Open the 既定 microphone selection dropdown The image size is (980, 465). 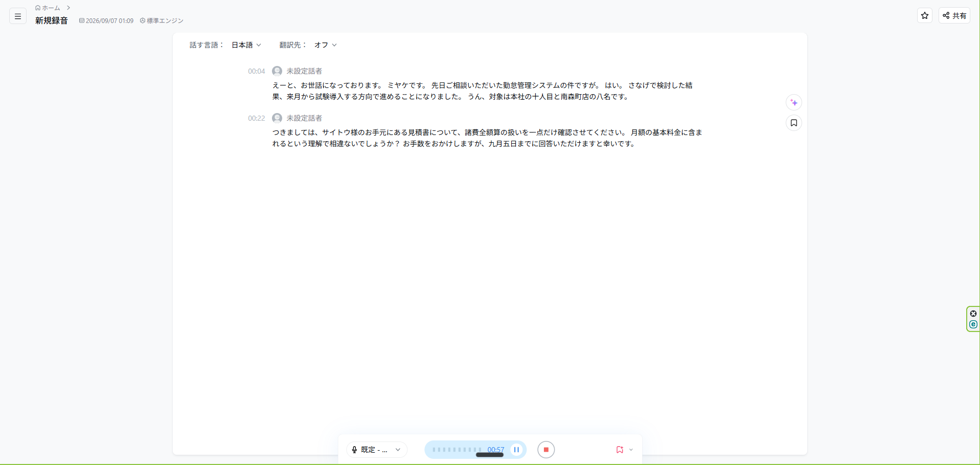[377, 450]
